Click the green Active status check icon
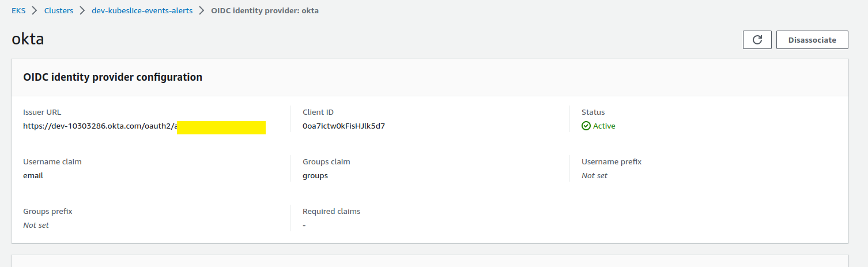This screenshot has height=267, width=868. pos(586,126)
